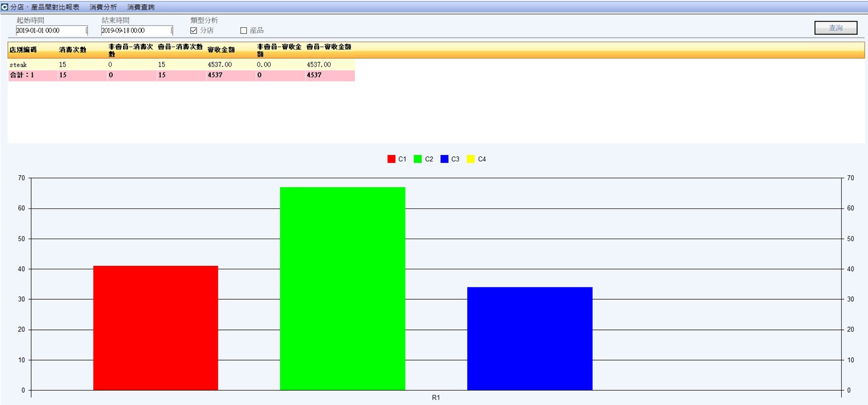Click the 會員-實收金額 column header
The image size is (868, 405).
329,47
